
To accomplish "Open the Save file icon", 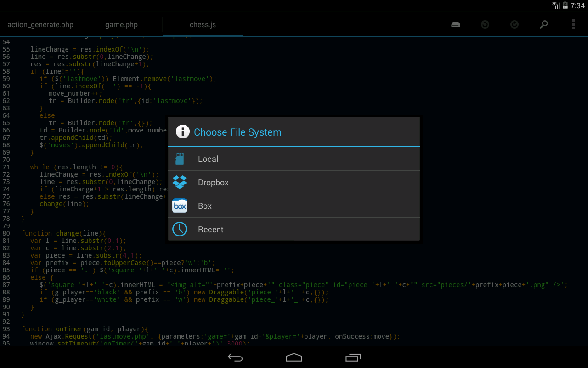I will [455, 24].
